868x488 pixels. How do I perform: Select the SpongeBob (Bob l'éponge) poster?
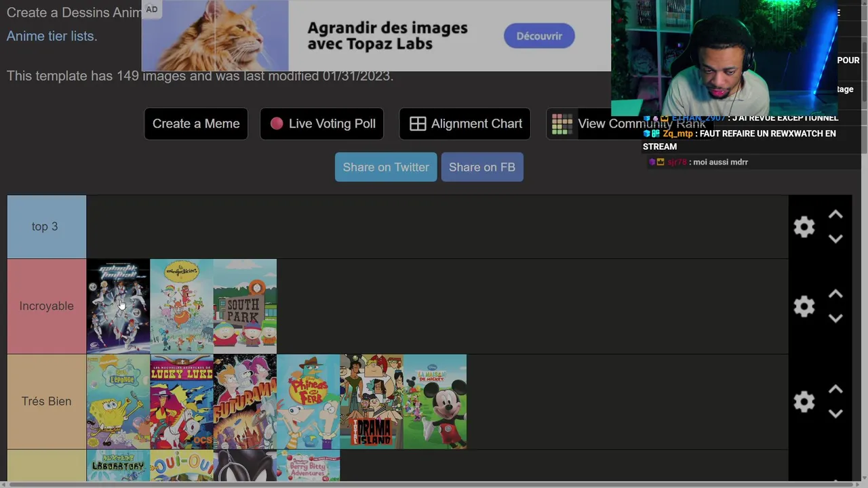click(118, 401)
